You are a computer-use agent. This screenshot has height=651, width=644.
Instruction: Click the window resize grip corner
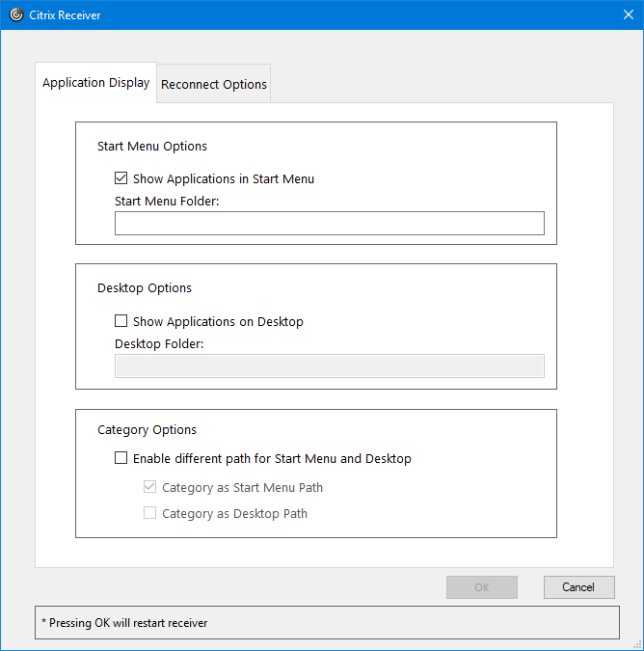(638, 645)
